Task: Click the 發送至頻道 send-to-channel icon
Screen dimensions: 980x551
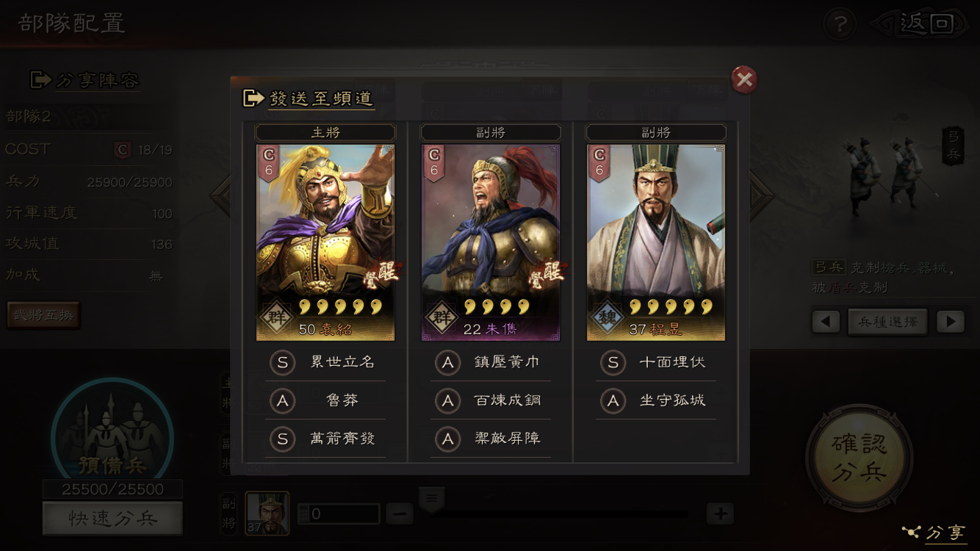Action: [x=253, y=98]
